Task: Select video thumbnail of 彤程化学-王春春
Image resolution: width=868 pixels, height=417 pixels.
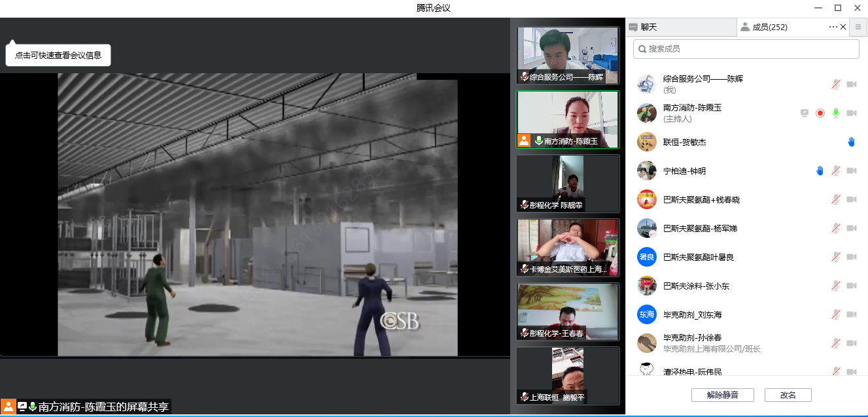Action: 568,312
